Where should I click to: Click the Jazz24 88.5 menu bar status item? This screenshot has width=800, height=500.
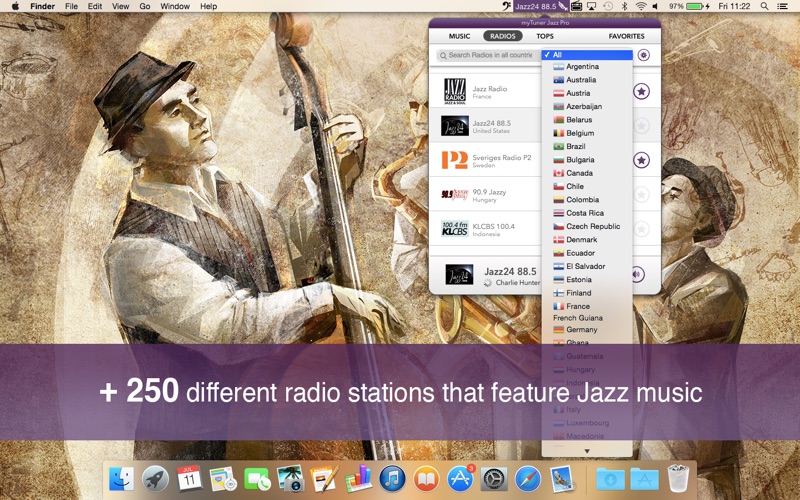[x=540, y=6]
